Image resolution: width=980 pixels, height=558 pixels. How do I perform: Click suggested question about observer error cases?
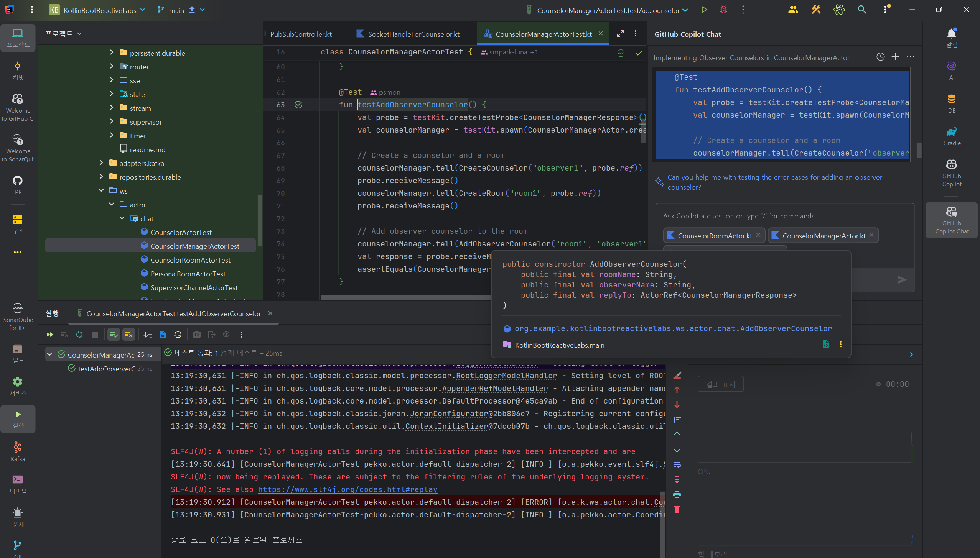[774, 182]
